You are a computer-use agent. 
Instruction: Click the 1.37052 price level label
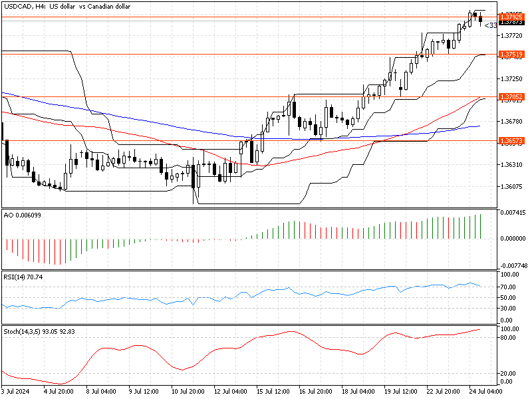[512, 98]
